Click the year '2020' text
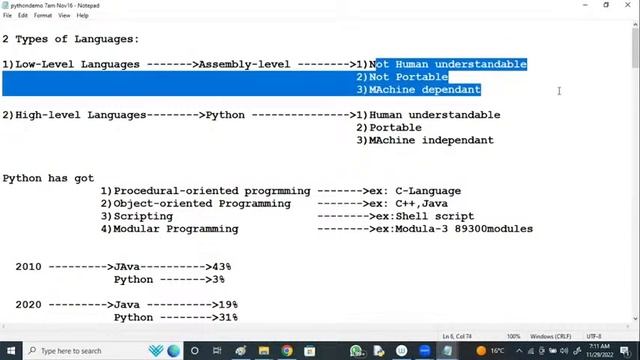 tap(28, 305)
